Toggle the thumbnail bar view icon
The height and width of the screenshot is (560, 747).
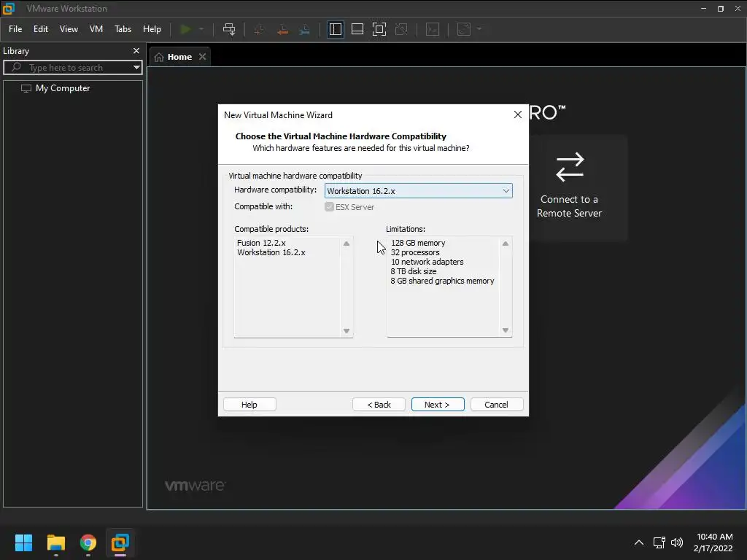click(357, 29)
